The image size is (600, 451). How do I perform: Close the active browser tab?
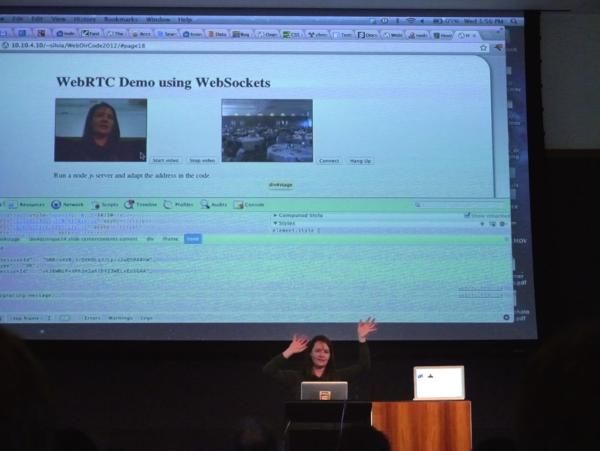click(x=474, y=36)
